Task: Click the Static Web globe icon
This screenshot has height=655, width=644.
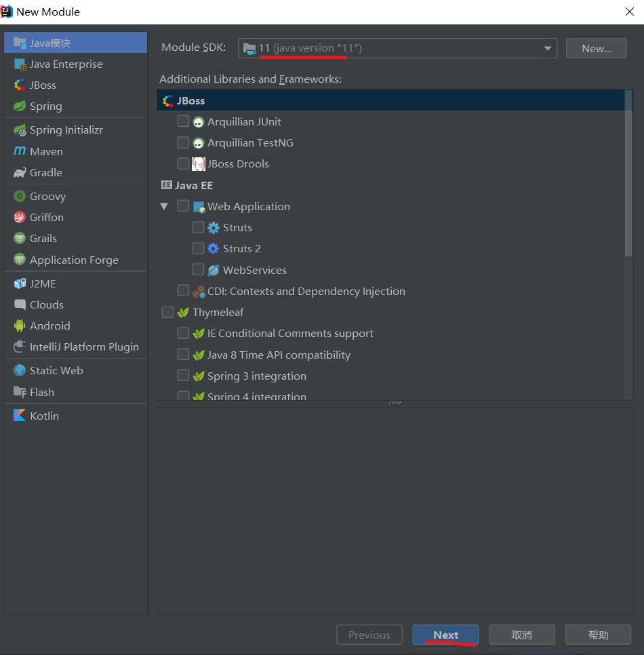Action: pyautogui.click(x=20, y=370)
